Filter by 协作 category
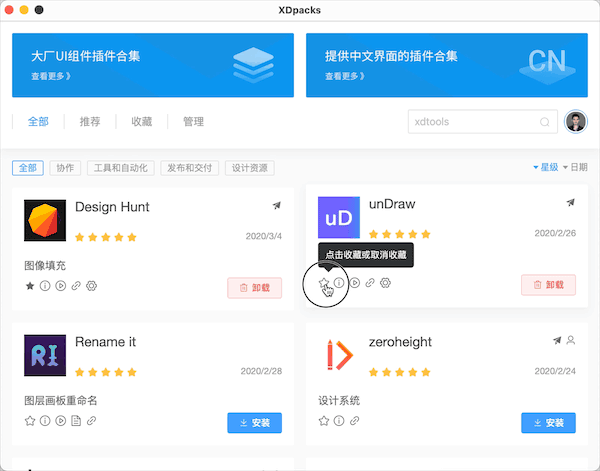The width and height of the screenshot is (600, 471). pyautogui.click(x=65, y=168)
